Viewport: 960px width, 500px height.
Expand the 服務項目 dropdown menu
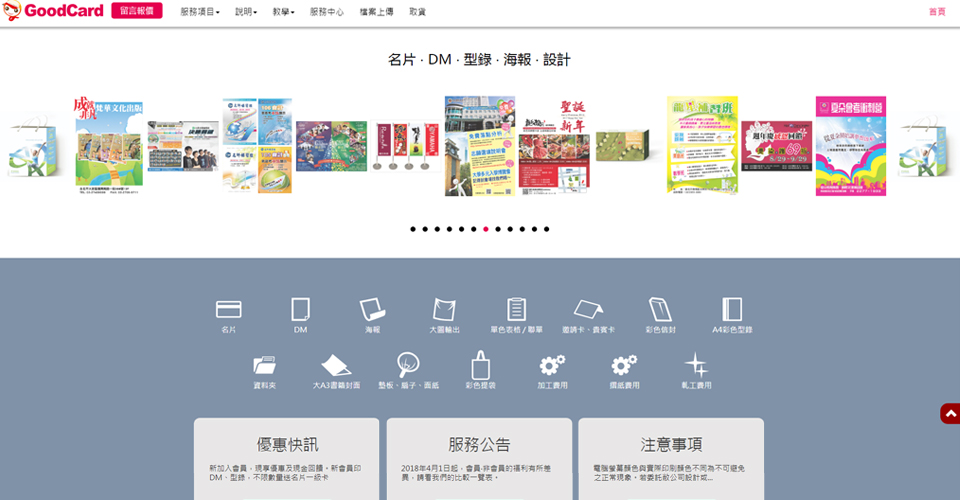[x=199, y=11]
